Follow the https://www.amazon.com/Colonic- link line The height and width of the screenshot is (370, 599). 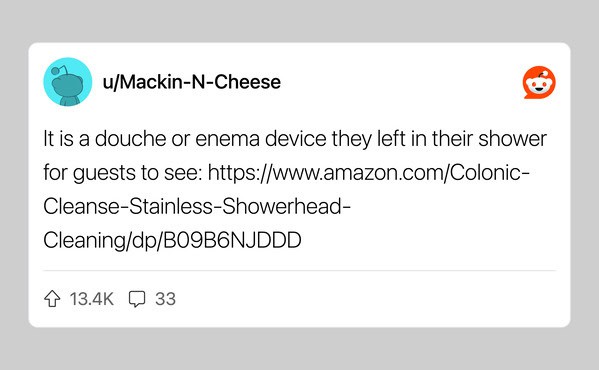tap(369, 173)
